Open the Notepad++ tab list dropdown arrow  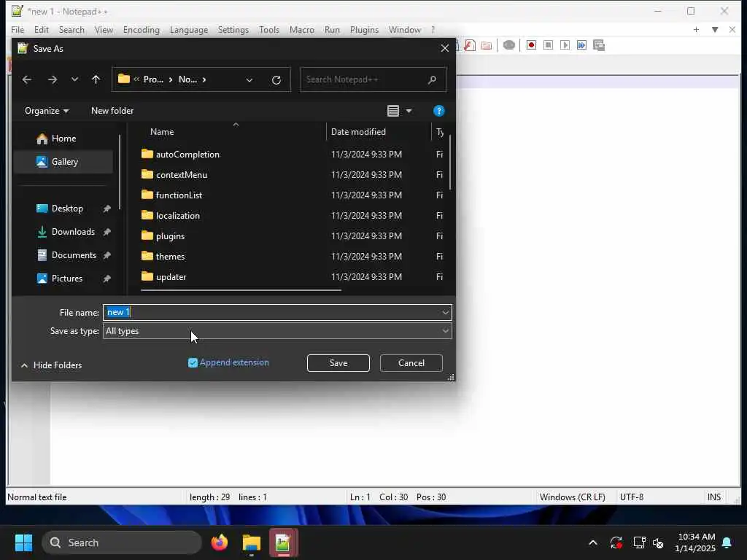coord(715,29)
